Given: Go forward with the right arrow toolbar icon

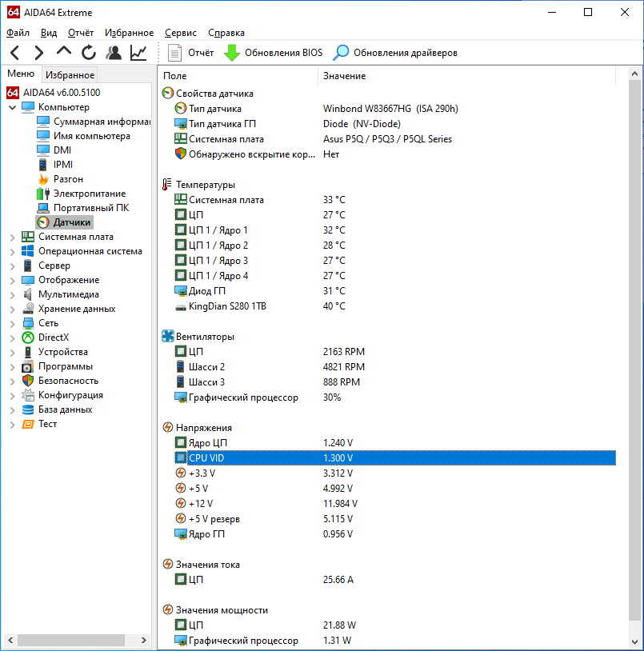Looking at the screenshot, I should coord(38,53).
